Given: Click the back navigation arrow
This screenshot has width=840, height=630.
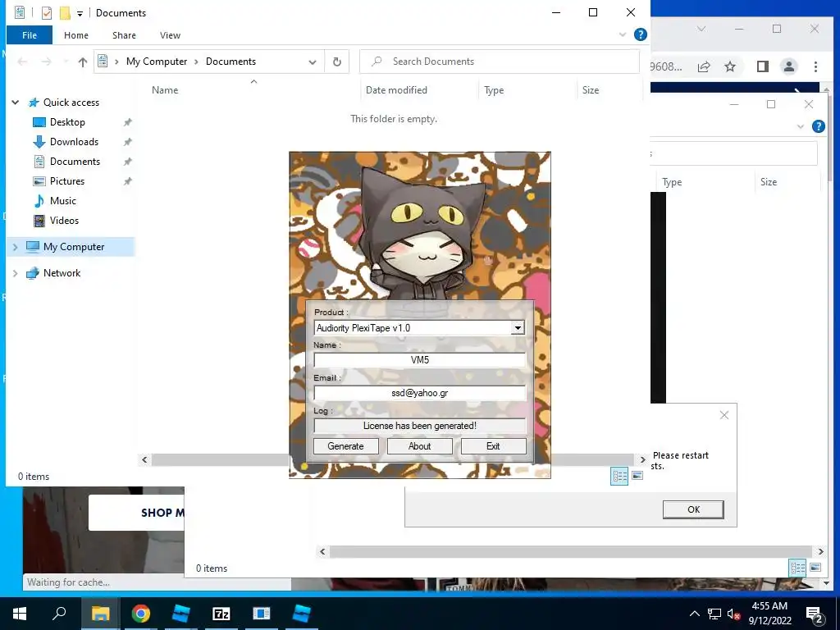Looking at the screenshot, I should pyautogui.click(x=22, y=62).
